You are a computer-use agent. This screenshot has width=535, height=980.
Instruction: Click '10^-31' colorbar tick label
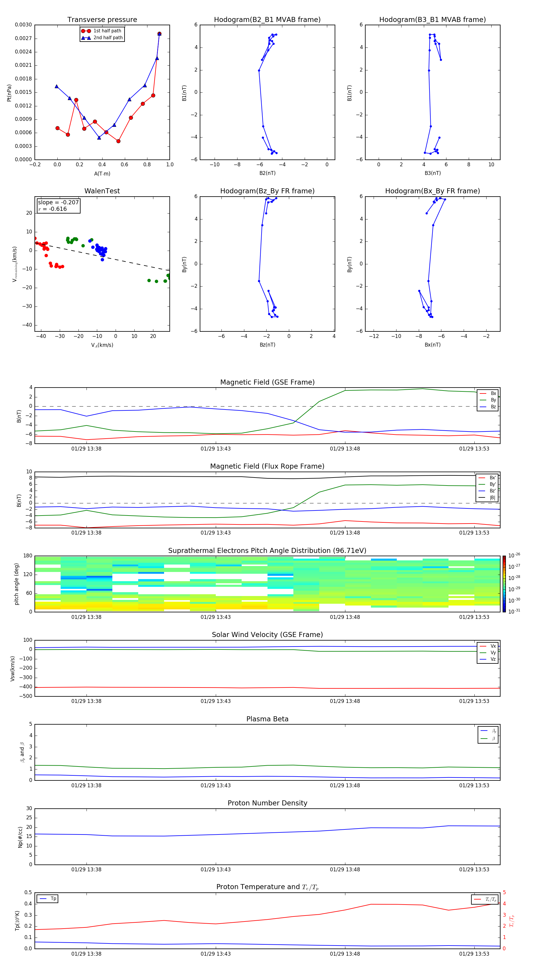pos(514,611)
